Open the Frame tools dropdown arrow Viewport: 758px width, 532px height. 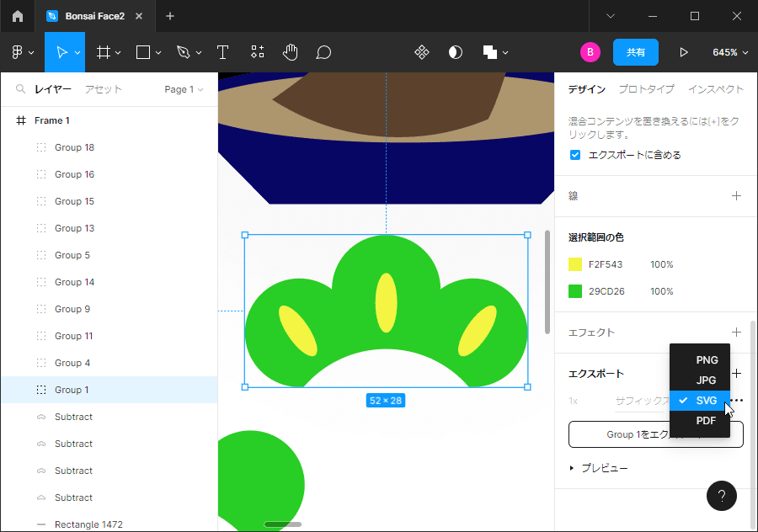118,53
